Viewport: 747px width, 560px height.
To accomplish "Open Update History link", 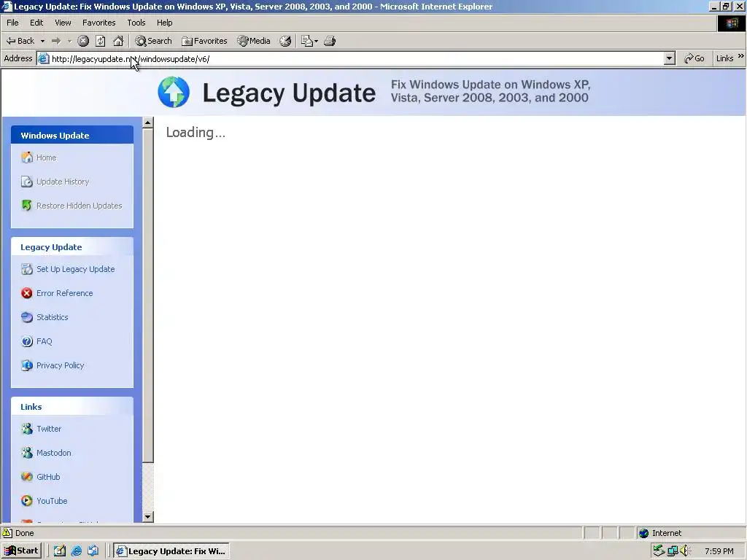I will click(x=63, y=182).
